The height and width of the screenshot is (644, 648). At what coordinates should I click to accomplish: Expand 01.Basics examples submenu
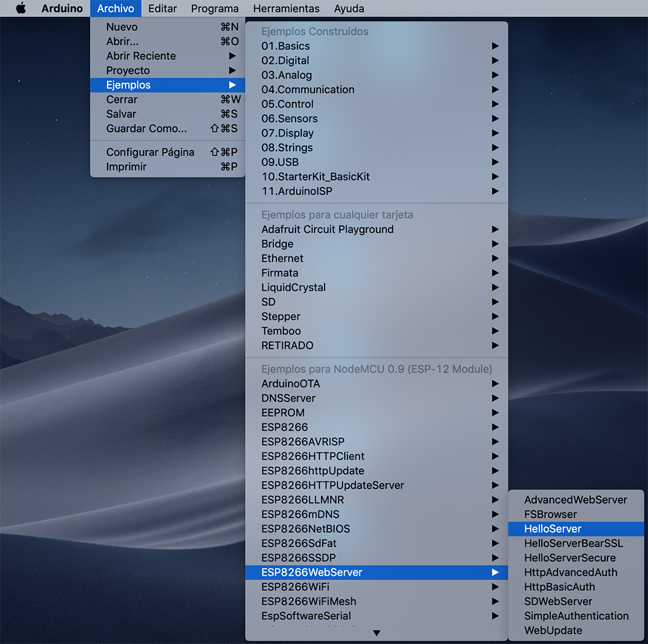coord(377,46)
